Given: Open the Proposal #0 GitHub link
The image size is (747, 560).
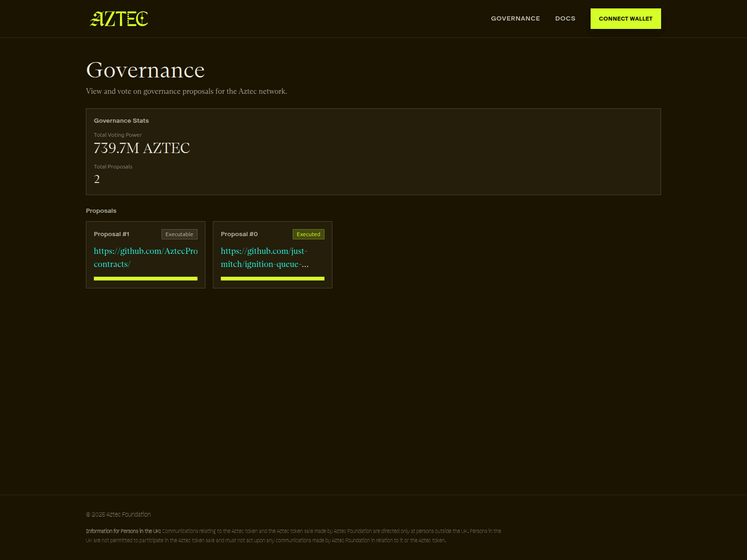Looking at the screenshot, I should coord(264,257).
